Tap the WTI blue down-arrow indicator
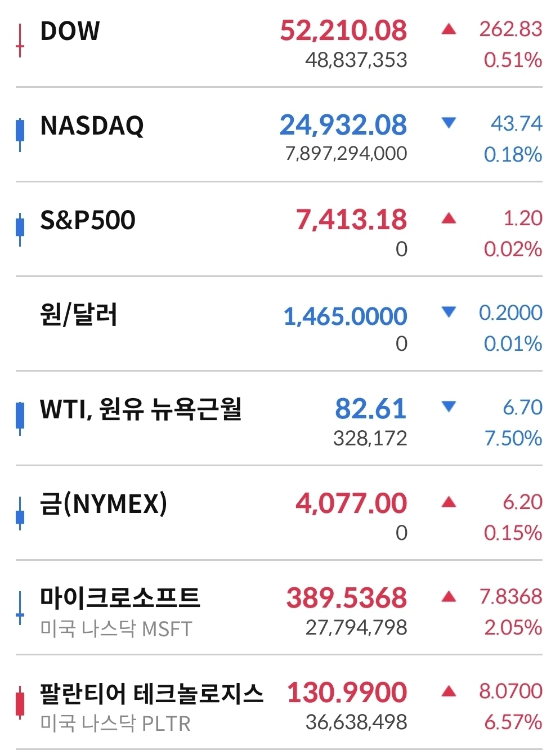Screen dimensions: 560x750 pos(449,407)
